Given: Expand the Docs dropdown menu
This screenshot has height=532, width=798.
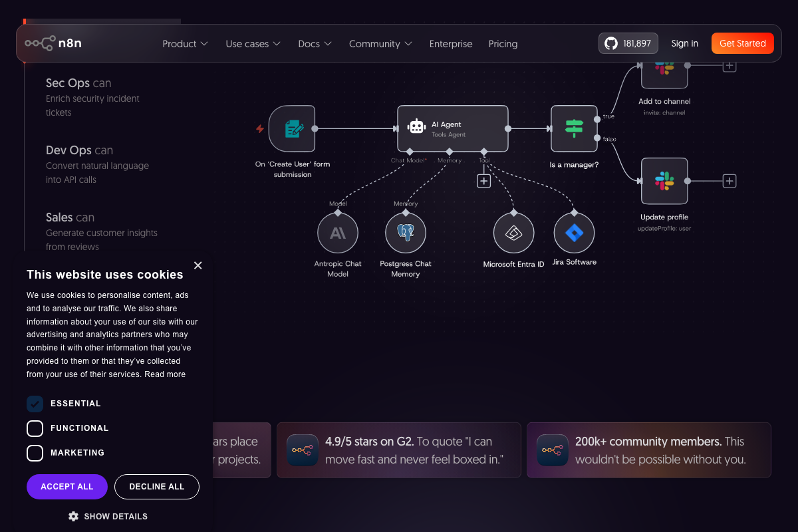Looking at the screenshot, I should [315, 44].
